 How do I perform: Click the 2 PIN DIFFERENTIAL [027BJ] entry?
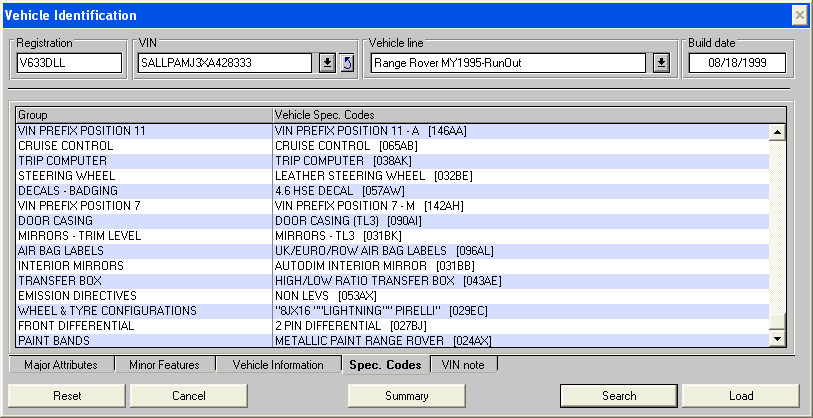tap(351, 326)
